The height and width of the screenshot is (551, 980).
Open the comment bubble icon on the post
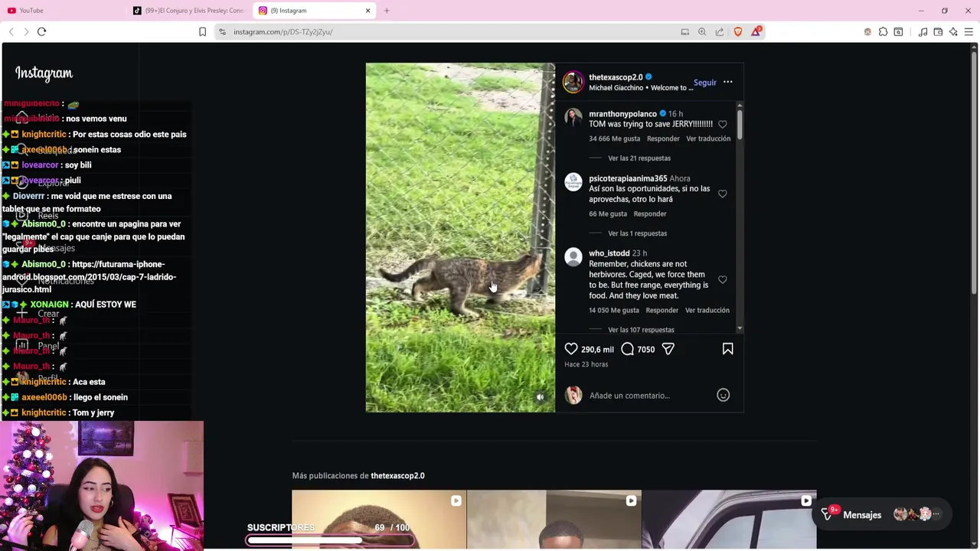click(x=627, y=349)
